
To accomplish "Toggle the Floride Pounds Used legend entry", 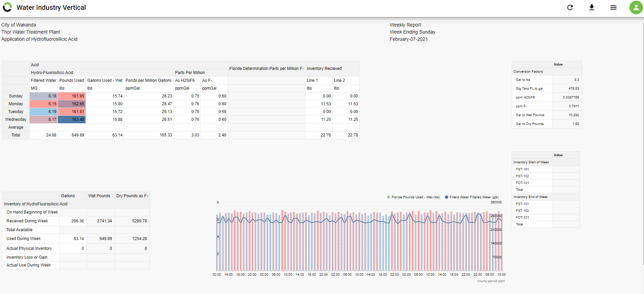I will pyautogui.click(x=413, y=197).
